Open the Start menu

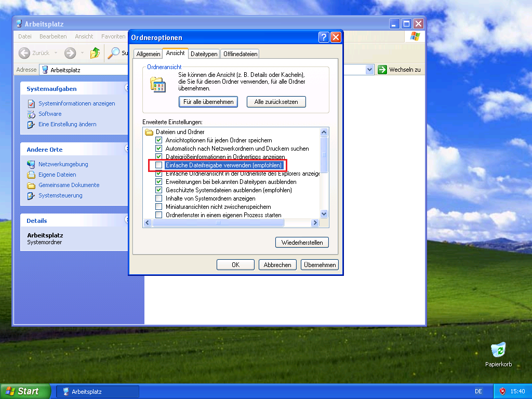tap(25, 391)
